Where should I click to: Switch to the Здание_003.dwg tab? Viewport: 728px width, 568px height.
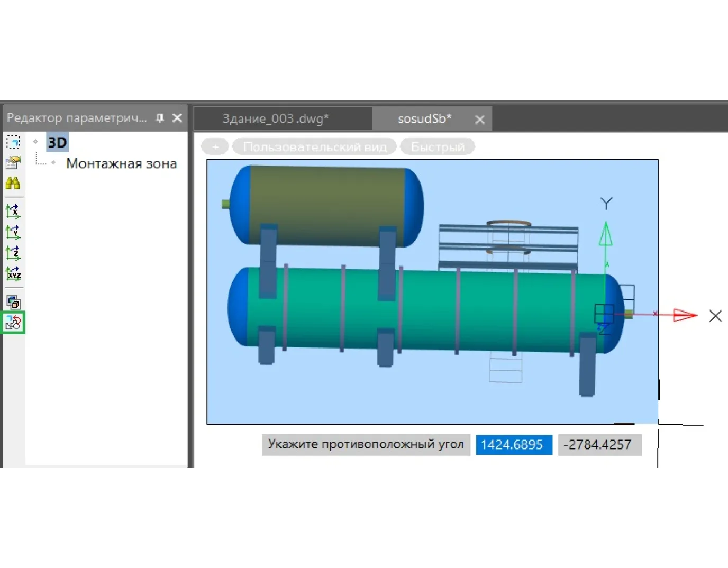[x=275, y=119]
